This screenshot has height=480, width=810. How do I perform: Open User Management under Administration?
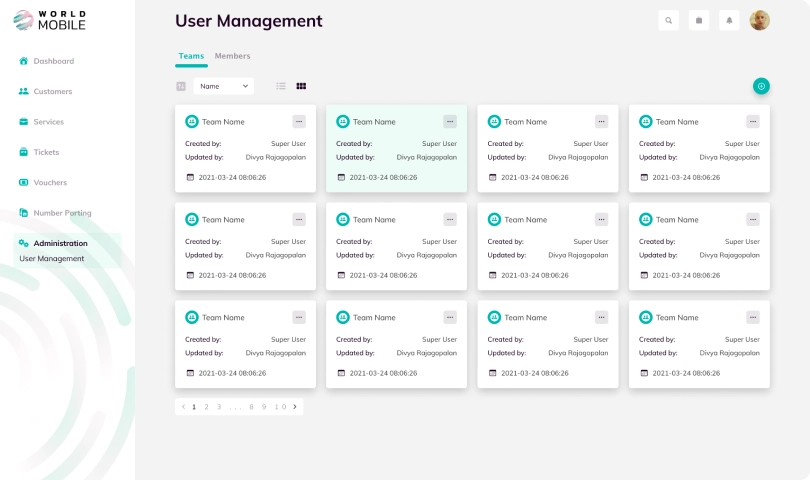[52, 258]
